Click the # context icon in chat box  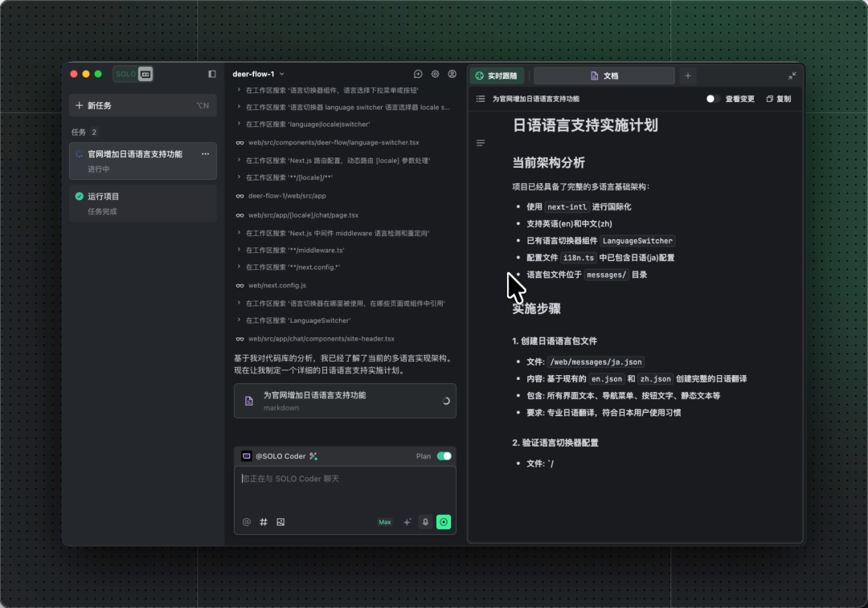coord(264,522)
